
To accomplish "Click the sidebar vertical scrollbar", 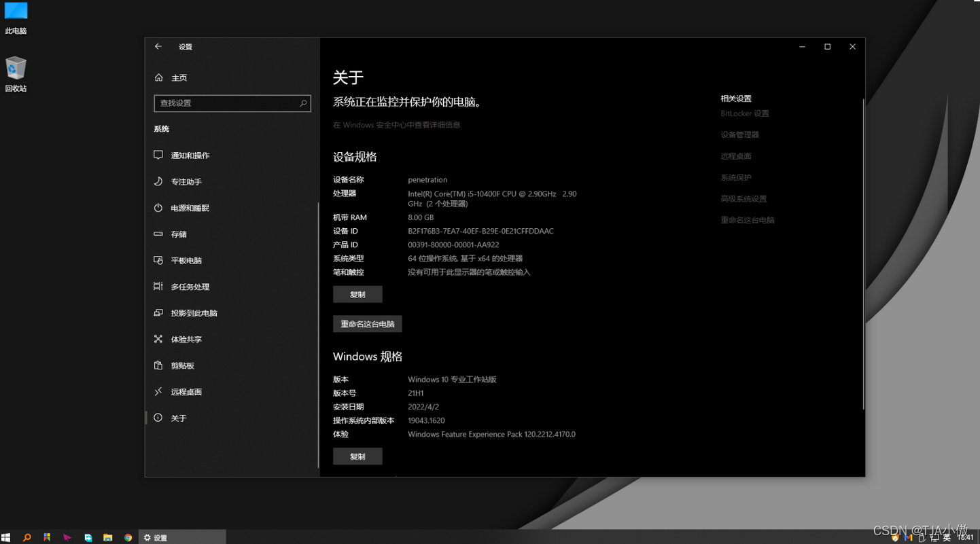I will [x=318, y=336].
